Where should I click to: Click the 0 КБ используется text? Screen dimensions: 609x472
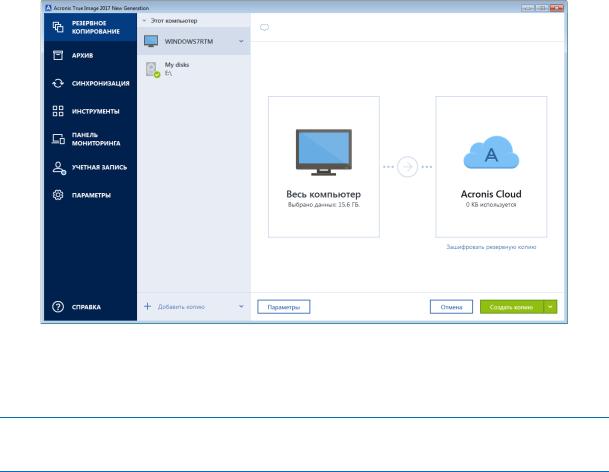click(491, 205)
